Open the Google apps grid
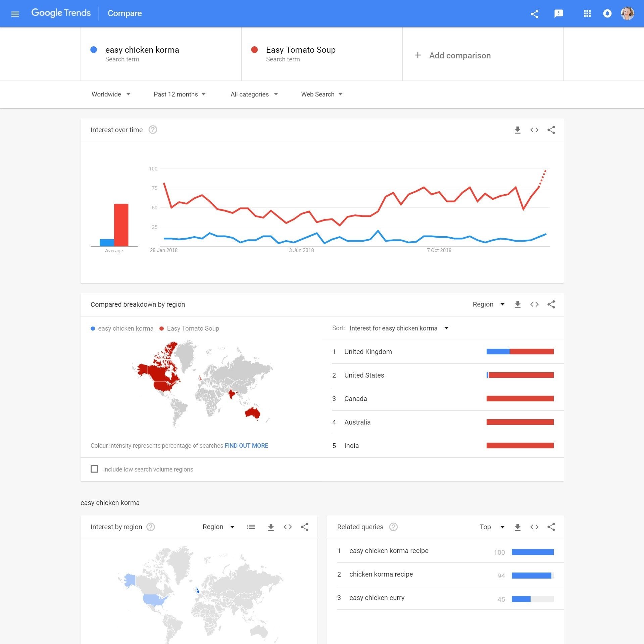 click(587, 13)
